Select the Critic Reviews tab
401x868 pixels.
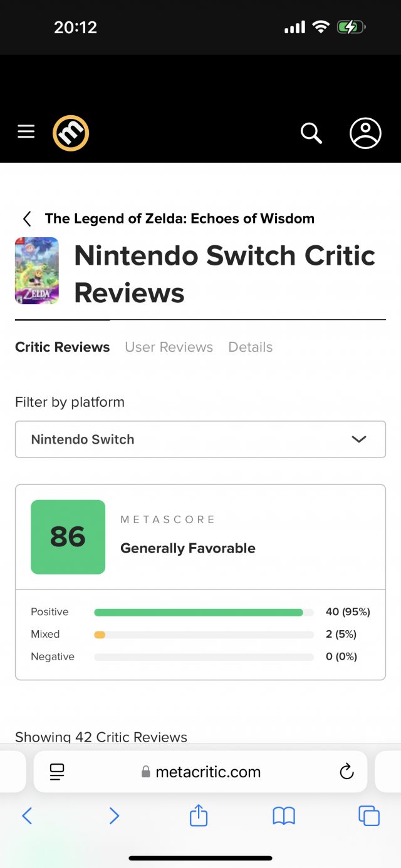(62, 347)
